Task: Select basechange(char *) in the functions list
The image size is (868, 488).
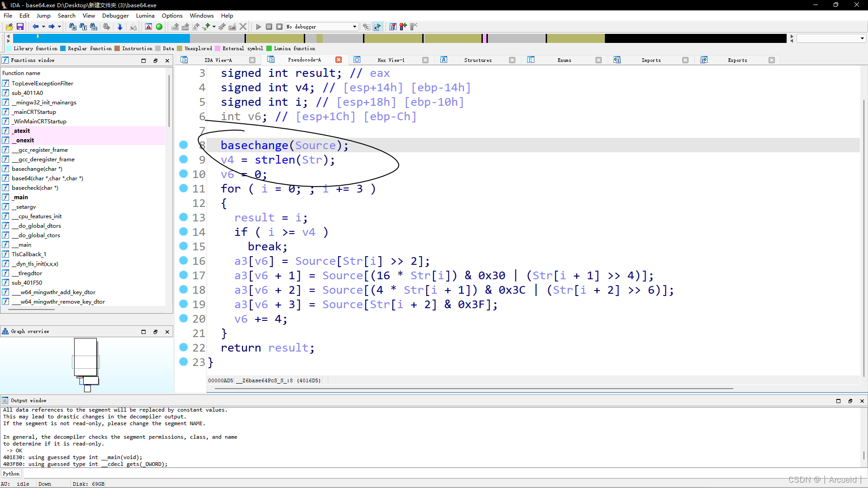Action: pyautogui.click(x=37, y=169)
